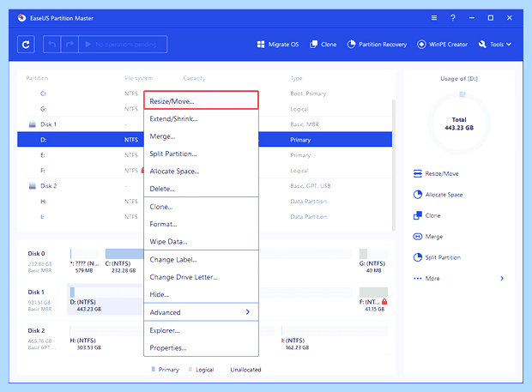The image size is (532, 392).
Task: Open Properties... from context menu
Action: pos(201,348)
